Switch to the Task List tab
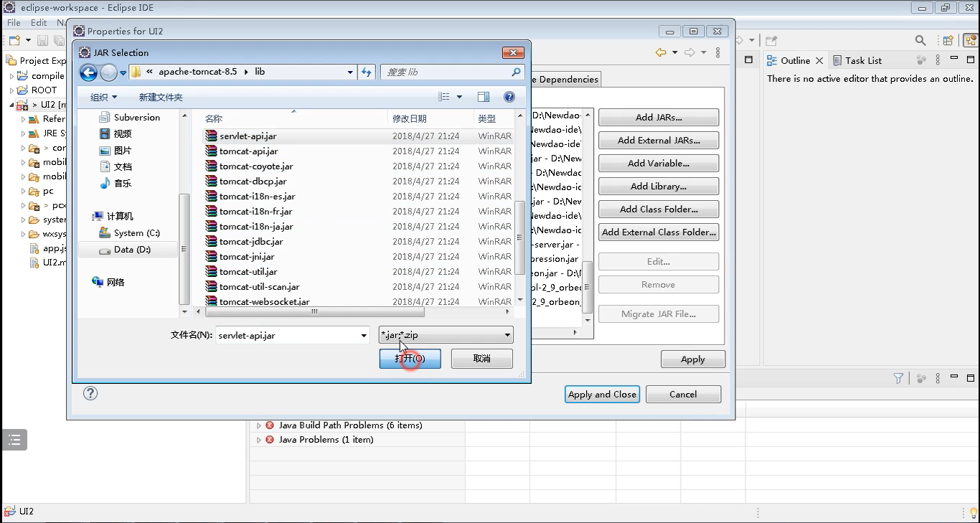 click(x=857, y=60)
